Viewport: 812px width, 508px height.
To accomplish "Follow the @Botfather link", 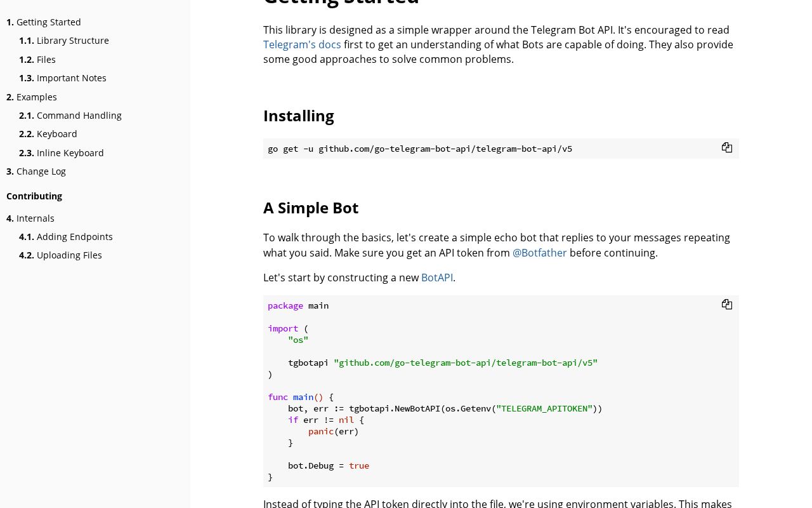I will 540,253.
